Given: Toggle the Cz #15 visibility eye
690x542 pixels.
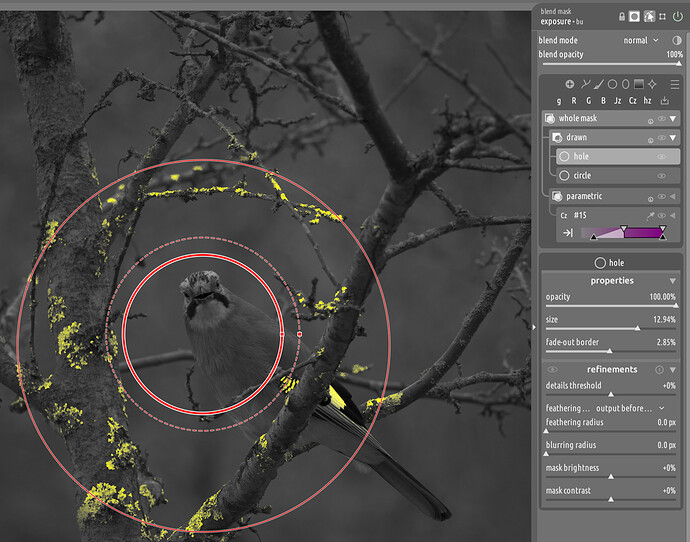Looking at the screenshot, I should pos(661,215).
